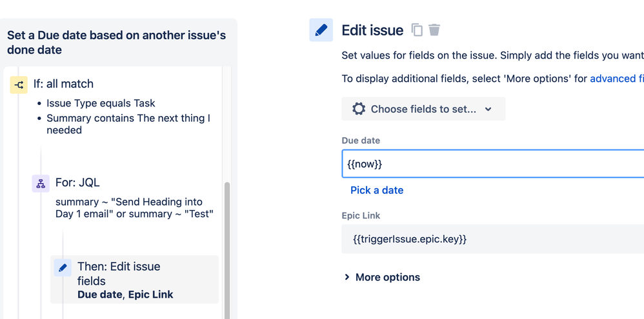Screen dimensions: 644x319
Task: Click the Issue Type equals Task condition
Action: (x=101, y=103)
